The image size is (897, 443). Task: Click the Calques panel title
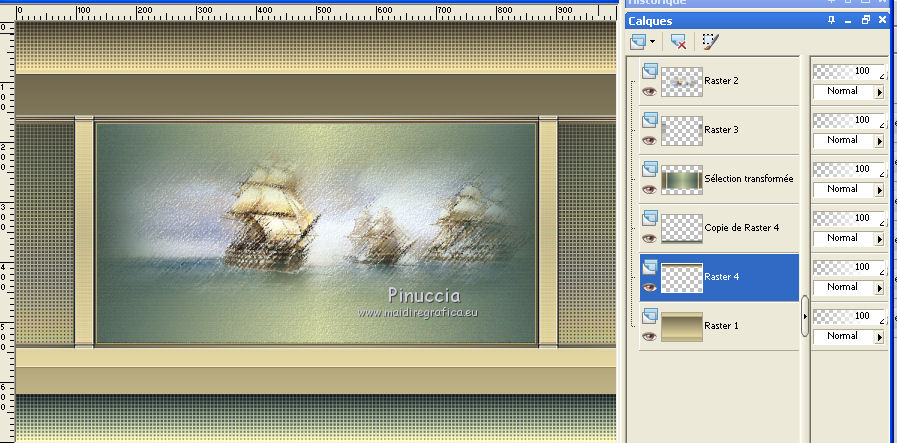(650, 21)
